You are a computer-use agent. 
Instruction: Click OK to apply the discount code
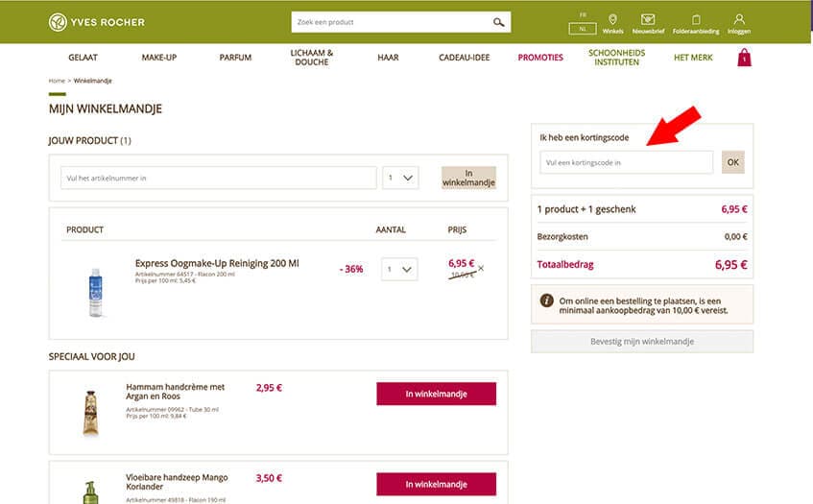pos(733,162)
